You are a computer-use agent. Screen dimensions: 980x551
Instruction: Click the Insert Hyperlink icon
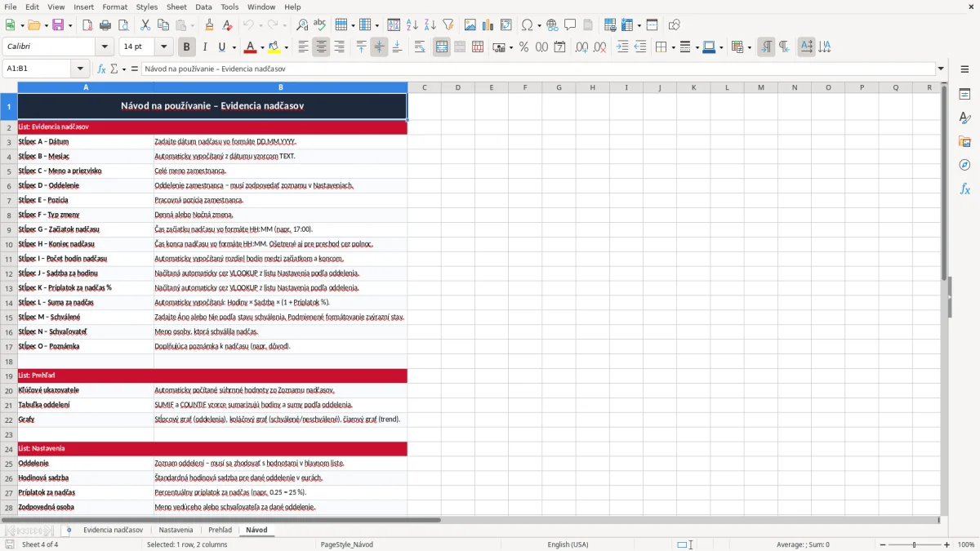pyautogui.click(x=552, y=25)
